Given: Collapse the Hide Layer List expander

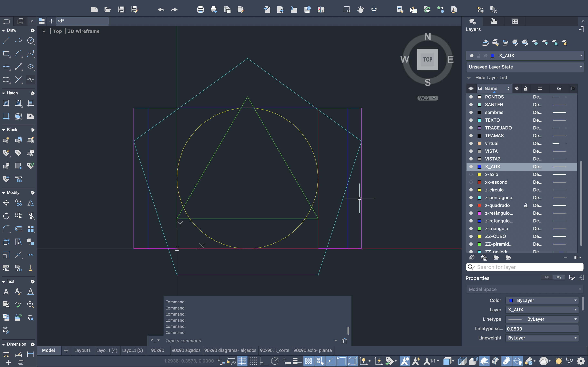Looking at the screenshot, I should coord(469,78).
